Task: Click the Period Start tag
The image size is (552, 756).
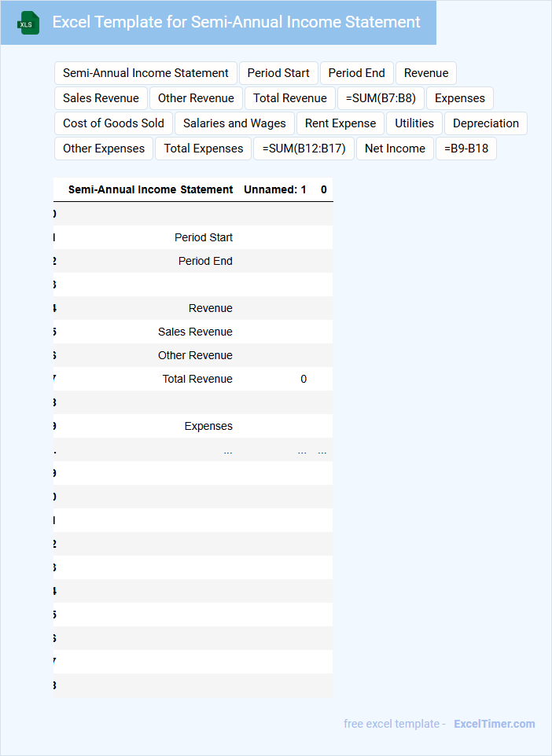Action: 278,73
